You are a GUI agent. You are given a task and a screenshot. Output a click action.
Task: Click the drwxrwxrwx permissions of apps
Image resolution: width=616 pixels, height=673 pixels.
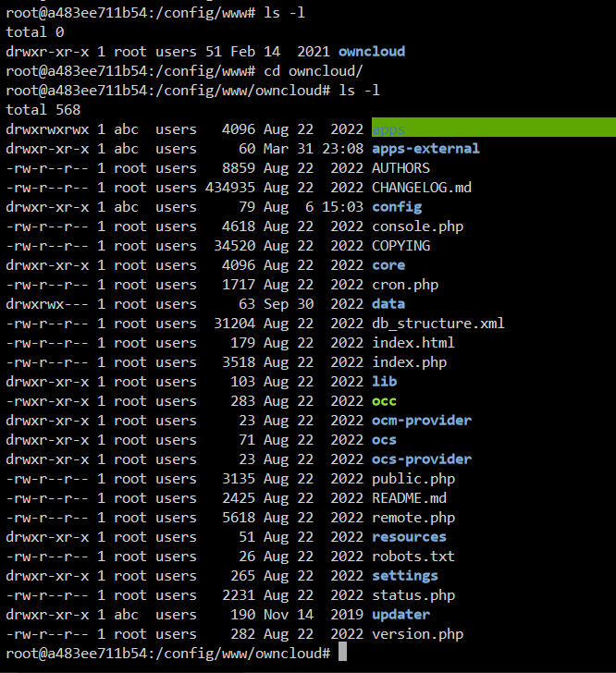coord(48,129)
